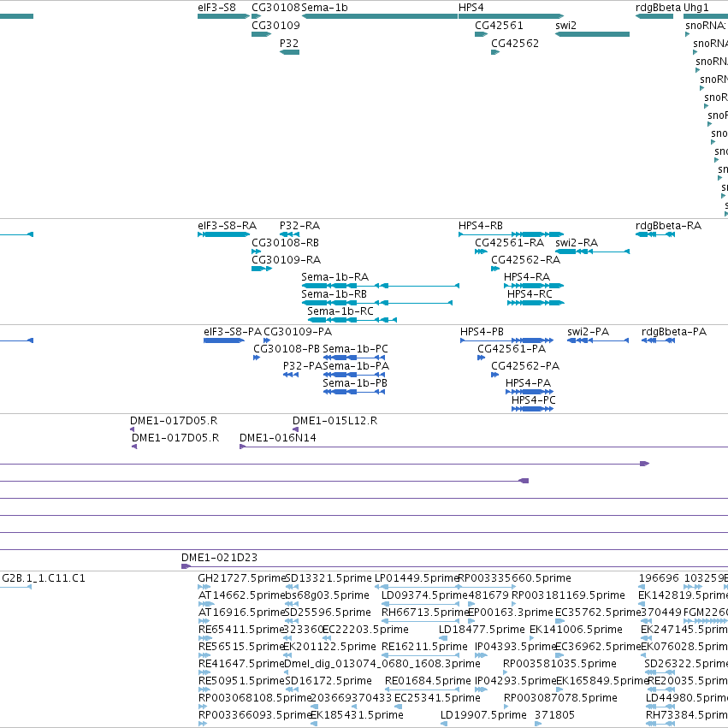The width and height of the screenshot is (728, 728).
Task: Click the CG42562-PA protein label
Action: tap(525, 366)
